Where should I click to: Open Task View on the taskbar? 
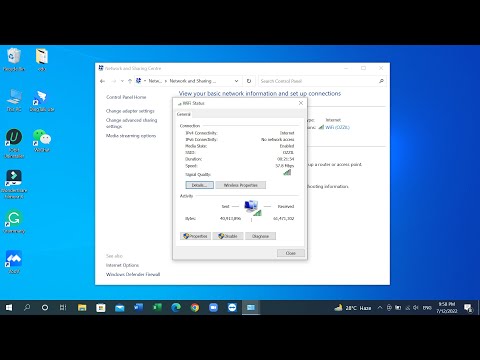63,307
